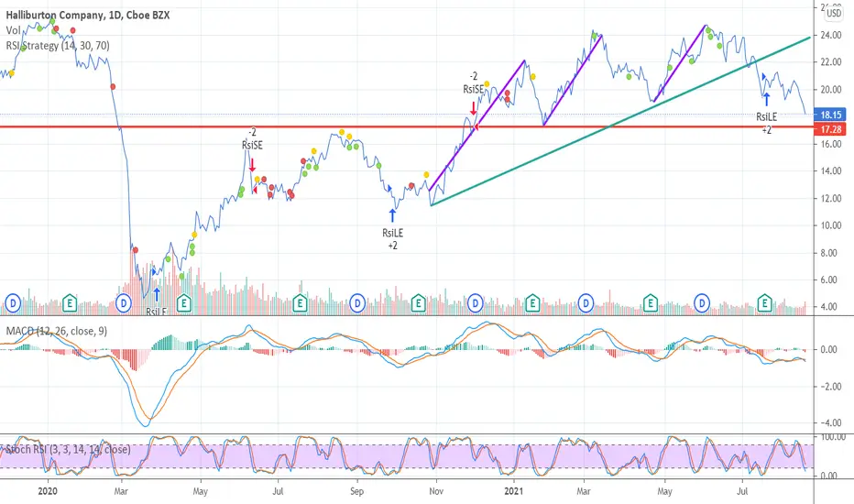The width and height of the screenshot is (854, 504).
Task: Click the 20.00 price scale label
Action: pos(830,90)
